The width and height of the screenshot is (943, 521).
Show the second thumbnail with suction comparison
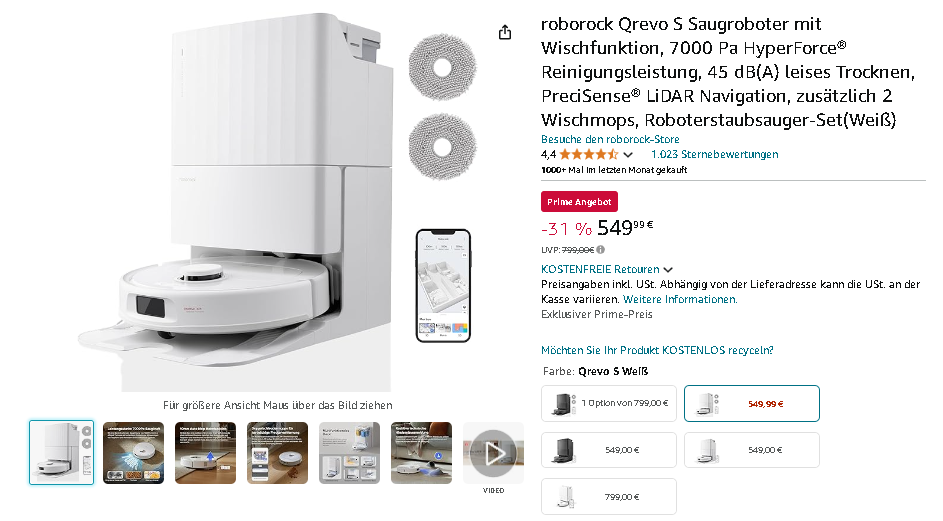pos(134,452)
